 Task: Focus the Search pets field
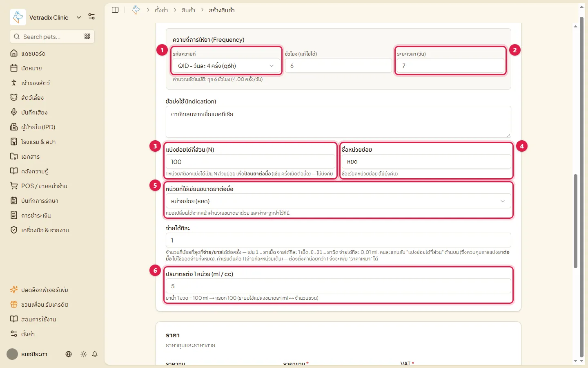coord(52,36)
